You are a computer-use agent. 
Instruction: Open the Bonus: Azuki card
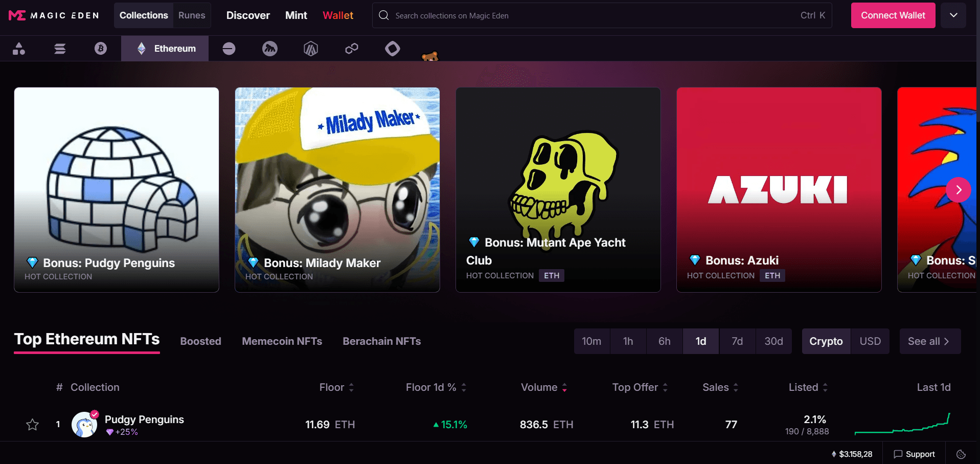point(779,190)
